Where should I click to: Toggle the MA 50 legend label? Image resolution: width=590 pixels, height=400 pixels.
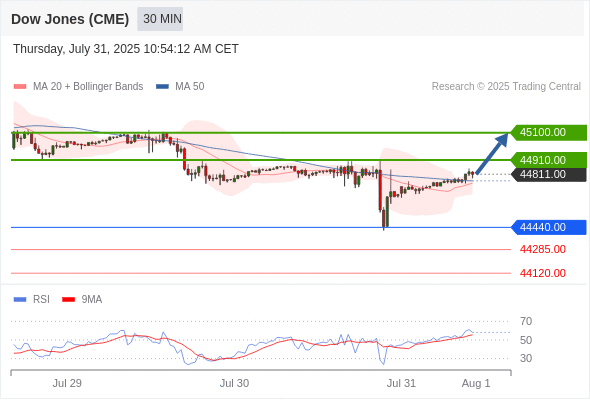click(190, 87)
